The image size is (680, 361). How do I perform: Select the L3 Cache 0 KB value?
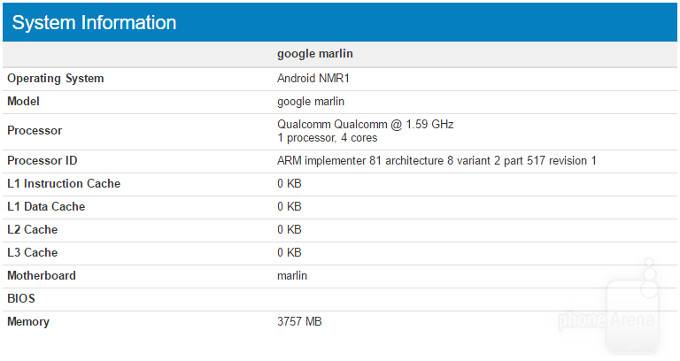tap(289, 253)
